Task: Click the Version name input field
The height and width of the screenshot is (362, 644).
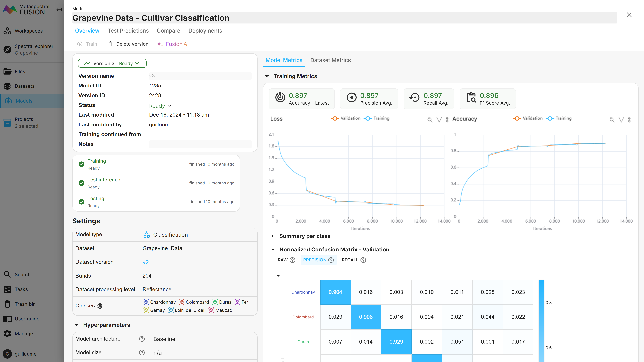Action: (x=200, y=76)
